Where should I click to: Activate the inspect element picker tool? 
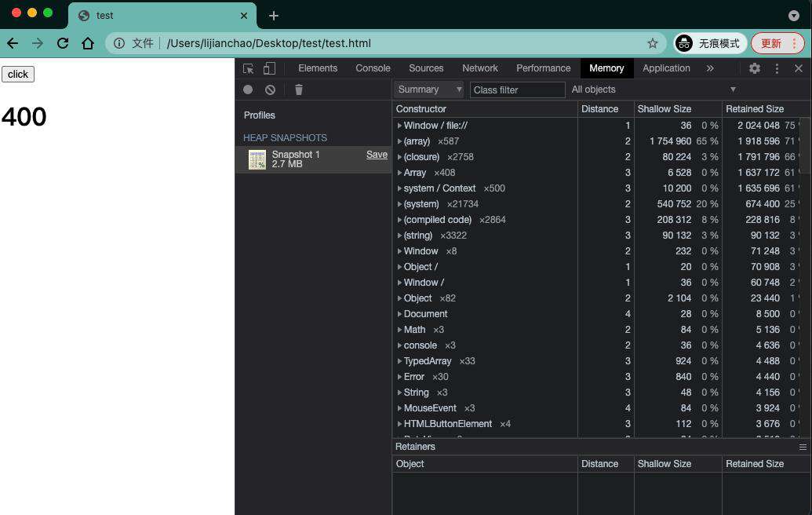[x=249, y=68]
